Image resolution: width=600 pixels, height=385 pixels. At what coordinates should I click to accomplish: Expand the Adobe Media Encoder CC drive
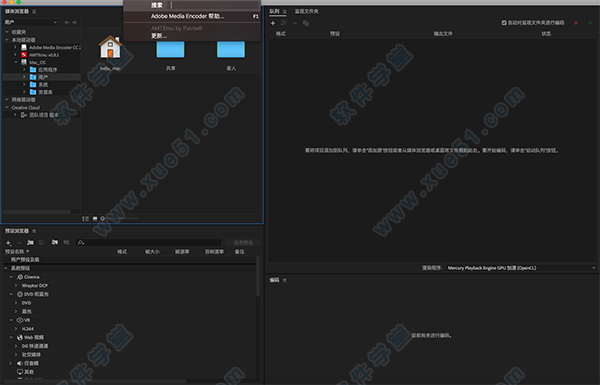[x=15, y=47]
